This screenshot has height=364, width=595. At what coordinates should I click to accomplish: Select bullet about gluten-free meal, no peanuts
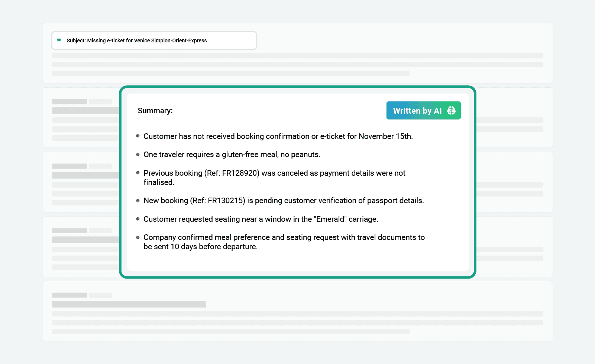tap(232, 155)
